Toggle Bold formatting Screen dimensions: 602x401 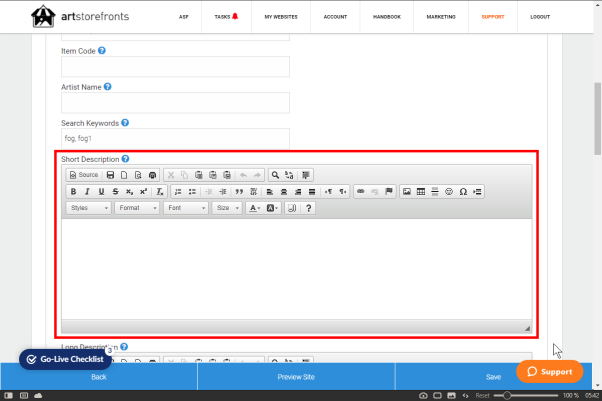[73, 192]
